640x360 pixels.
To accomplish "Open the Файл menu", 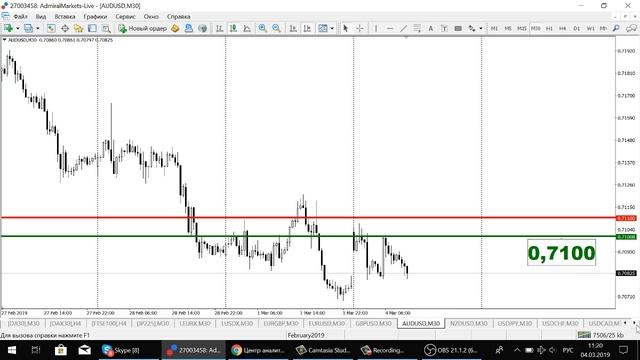I will coord(20,17).
